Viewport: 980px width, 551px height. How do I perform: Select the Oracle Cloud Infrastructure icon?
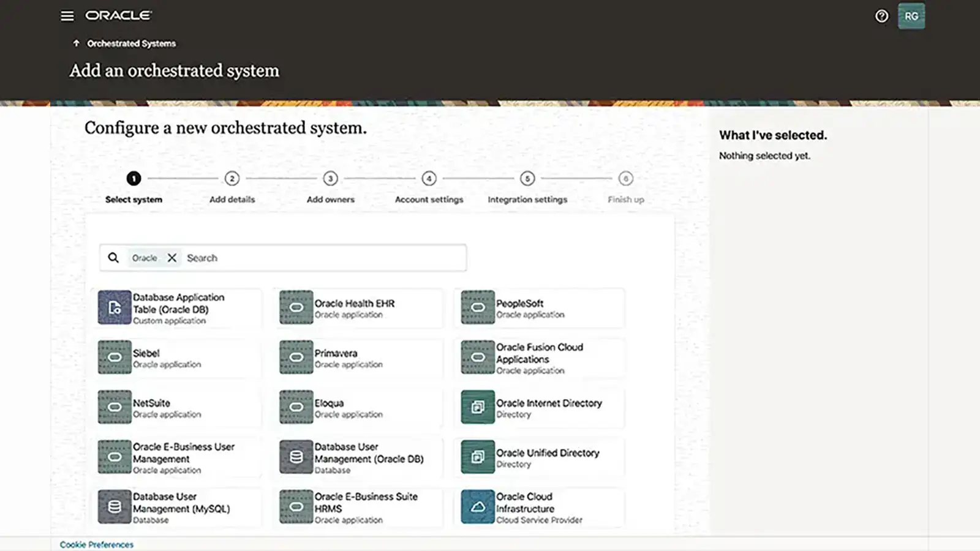pos(478,506)
